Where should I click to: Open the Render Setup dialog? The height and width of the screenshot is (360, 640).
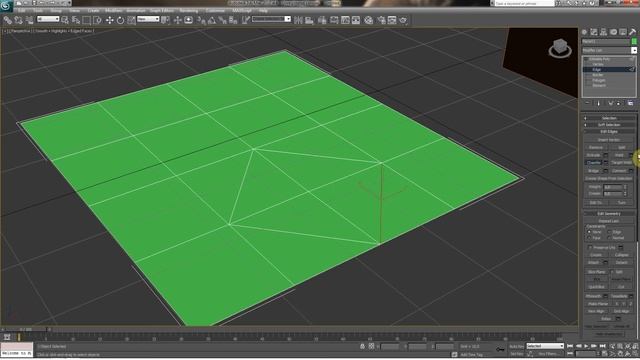coord(381,20)
